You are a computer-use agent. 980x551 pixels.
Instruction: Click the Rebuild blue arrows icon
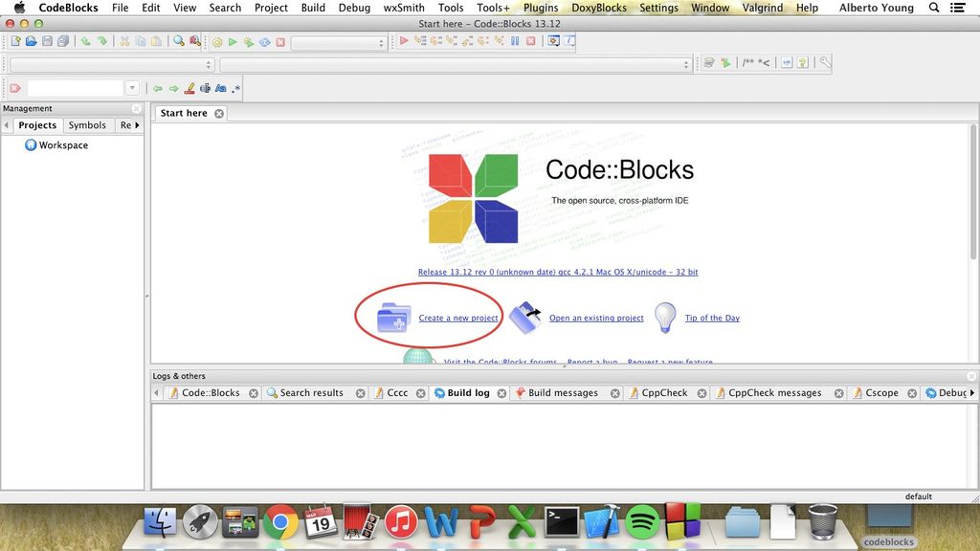pos(265,42)
